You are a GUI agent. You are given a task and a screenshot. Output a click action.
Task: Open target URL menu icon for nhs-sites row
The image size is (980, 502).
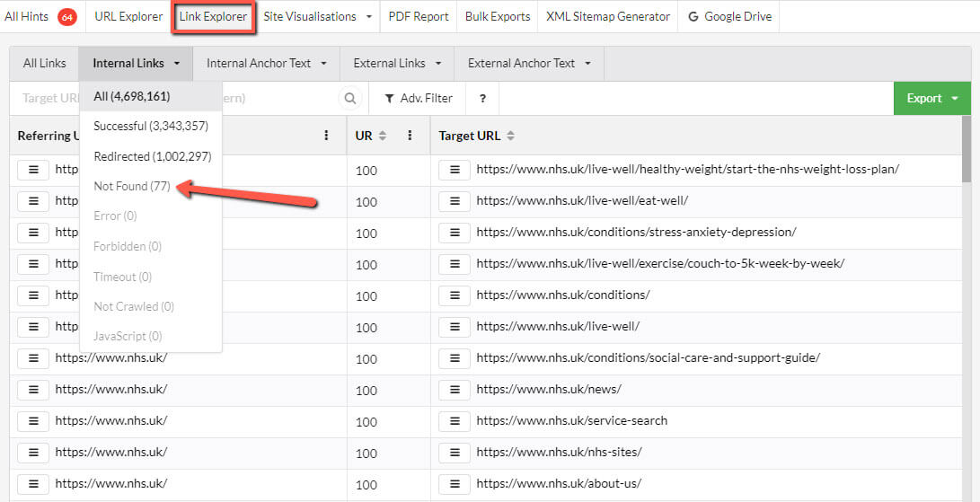[455, 453]
